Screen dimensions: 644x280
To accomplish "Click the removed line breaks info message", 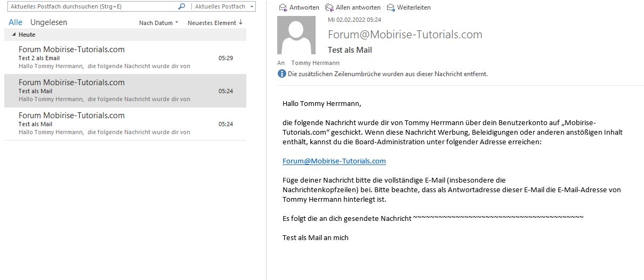I will pos(388,74).
